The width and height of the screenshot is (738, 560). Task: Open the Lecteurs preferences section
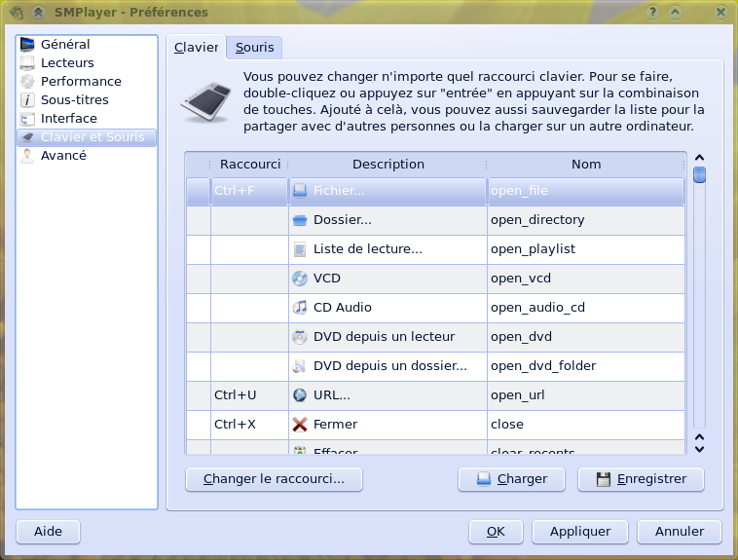(67, 63)
